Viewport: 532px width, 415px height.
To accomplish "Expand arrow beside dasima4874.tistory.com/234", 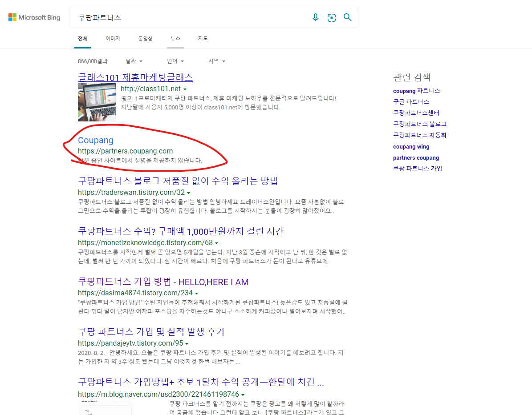I will click(196, 293).
